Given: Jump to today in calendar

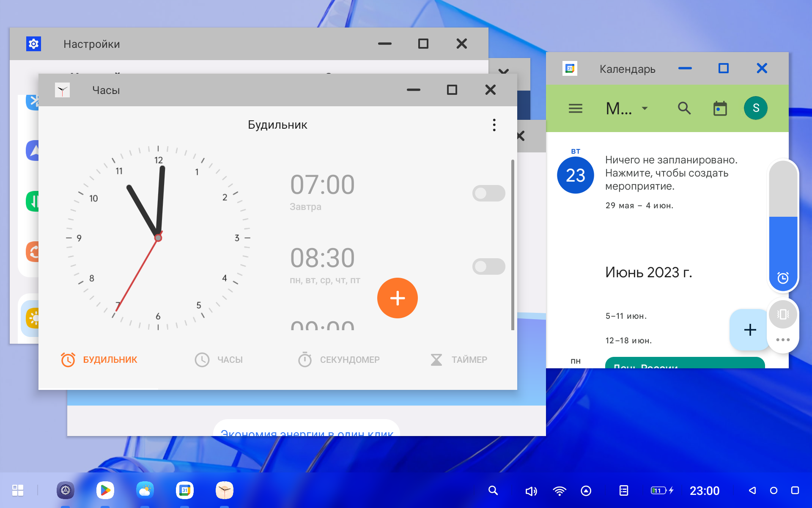Looking at the screenshot, I should pos(720,108).
